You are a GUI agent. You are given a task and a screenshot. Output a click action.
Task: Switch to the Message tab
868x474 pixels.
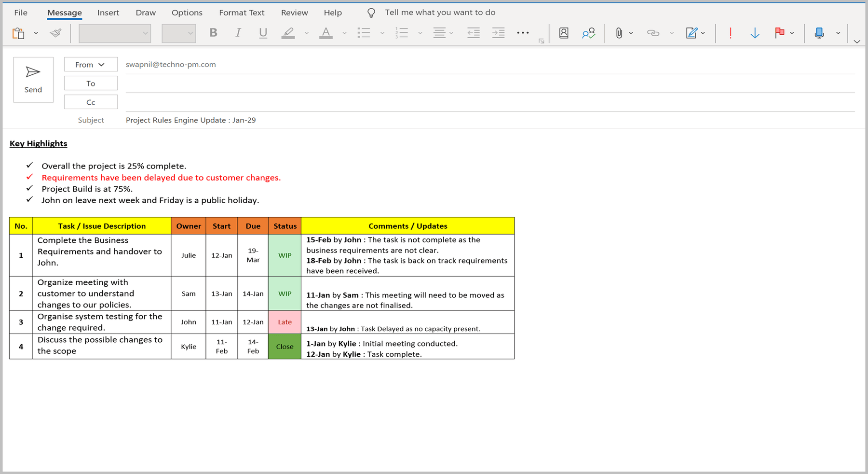click(x=65, y=13)
